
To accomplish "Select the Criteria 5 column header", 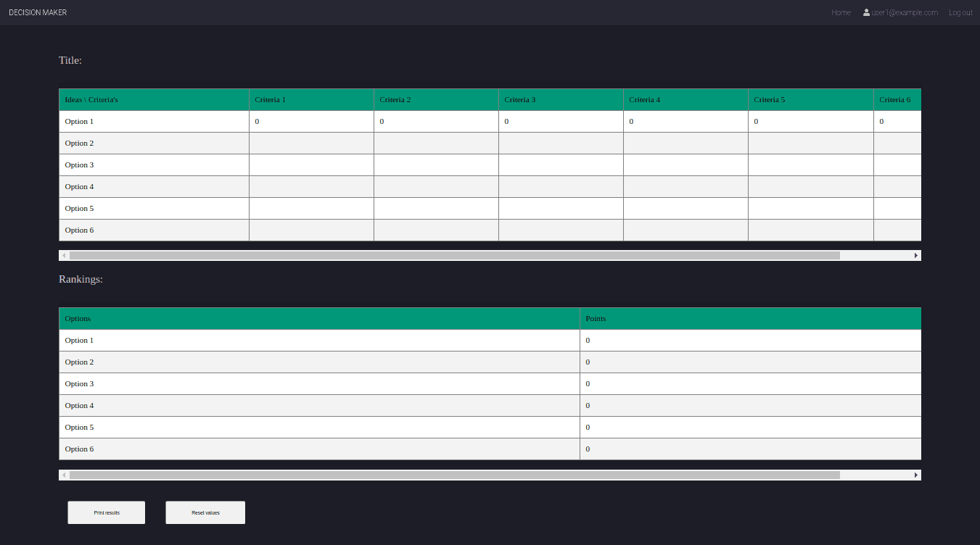I will point(810,99).
